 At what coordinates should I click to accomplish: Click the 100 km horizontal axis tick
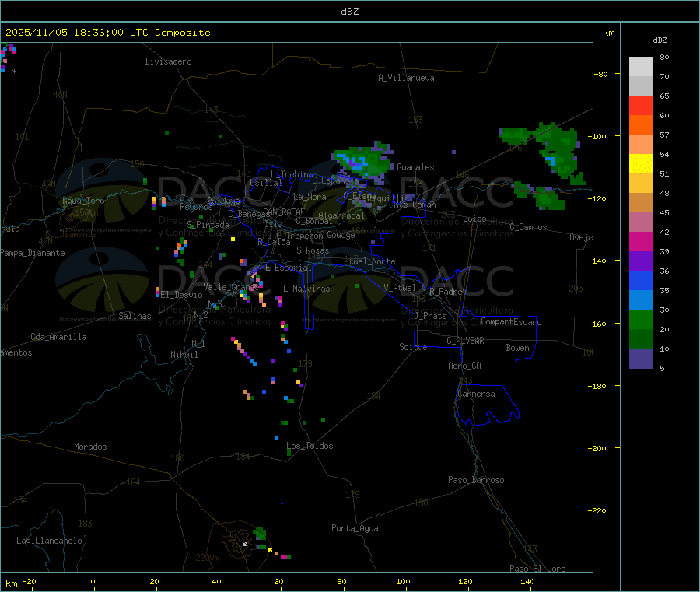coord(403,581)
